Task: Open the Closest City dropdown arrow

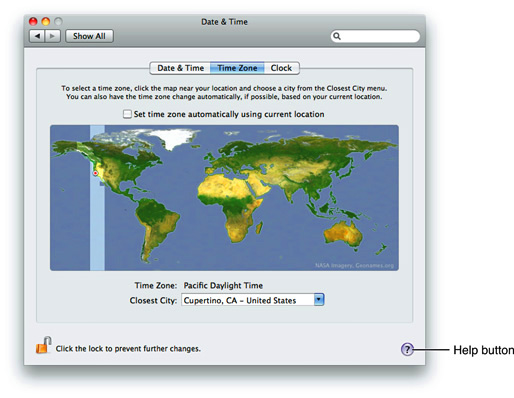Action: pyautogui.click(x=319, y=299)
